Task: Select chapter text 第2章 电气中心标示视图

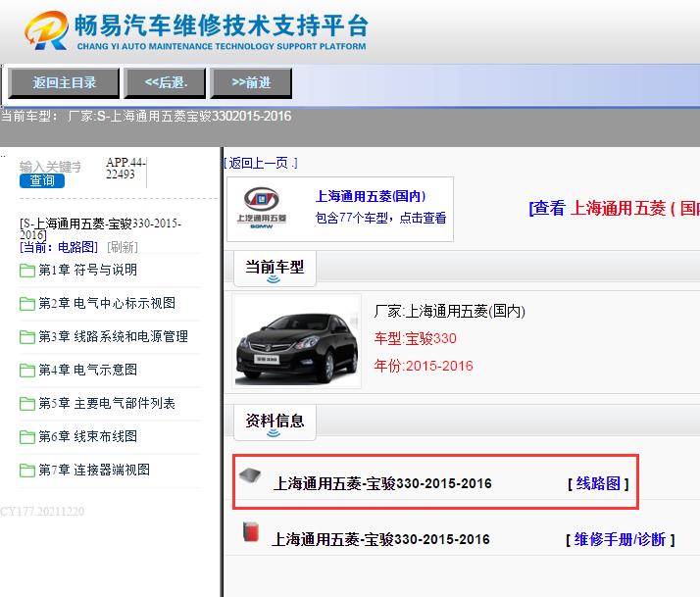Action: point(107,303)
